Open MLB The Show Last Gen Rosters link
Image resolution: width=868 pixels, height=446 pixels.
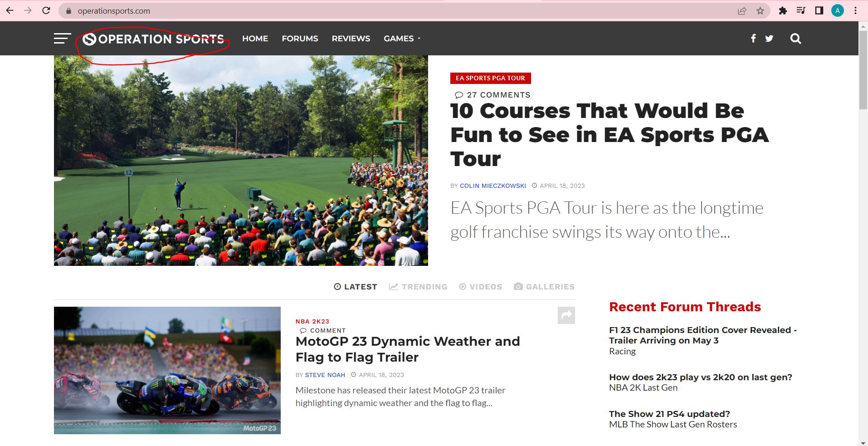[673, 424]
